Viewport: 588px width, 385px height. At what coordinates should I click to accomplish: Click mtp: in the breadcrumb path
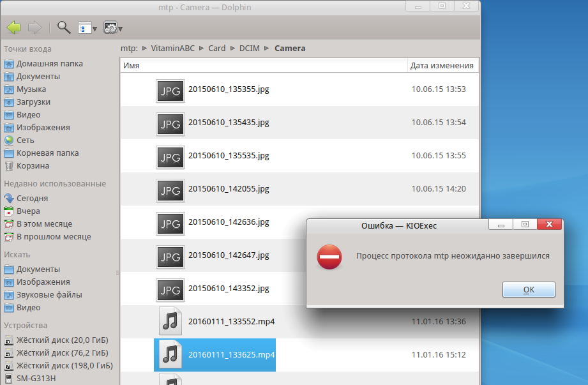click(x=129, y=49)
